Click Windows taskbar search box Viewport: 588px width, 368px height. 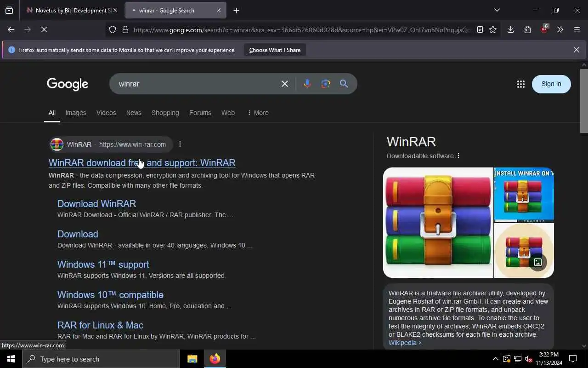click(x=101, y=359)
